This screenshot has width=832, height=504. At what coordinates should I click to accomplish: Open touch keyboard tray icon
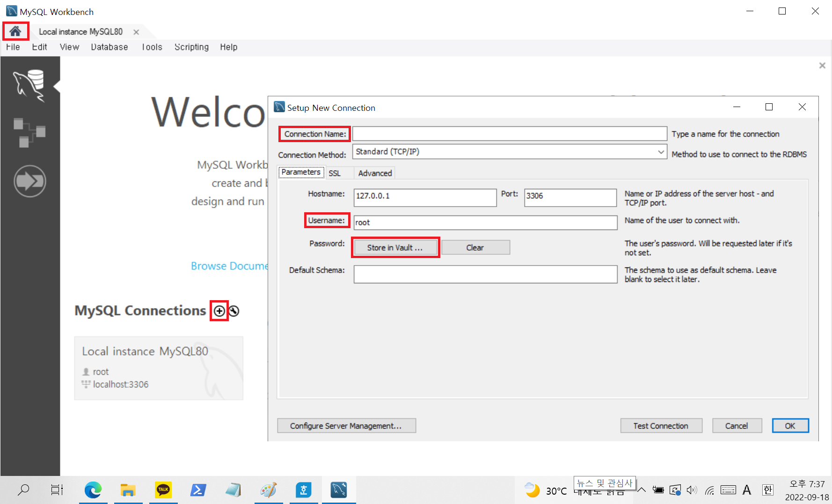(728, 490)
